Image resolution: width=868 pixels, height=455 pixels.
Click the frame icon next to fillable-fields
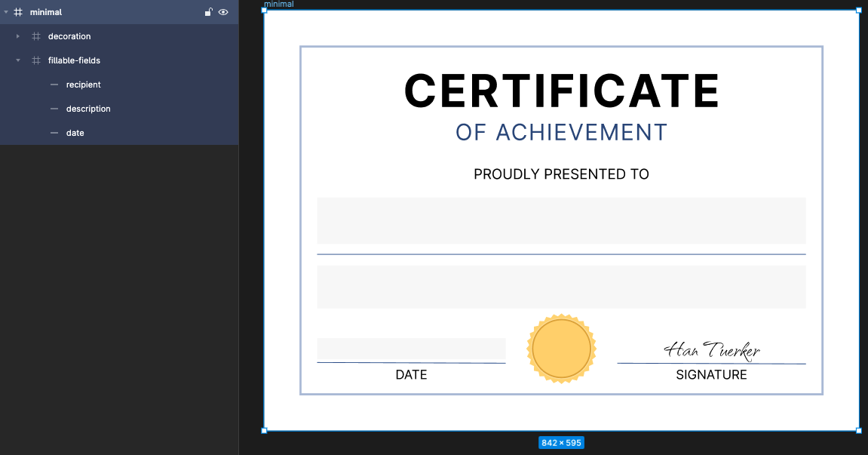tap(36, 60)
